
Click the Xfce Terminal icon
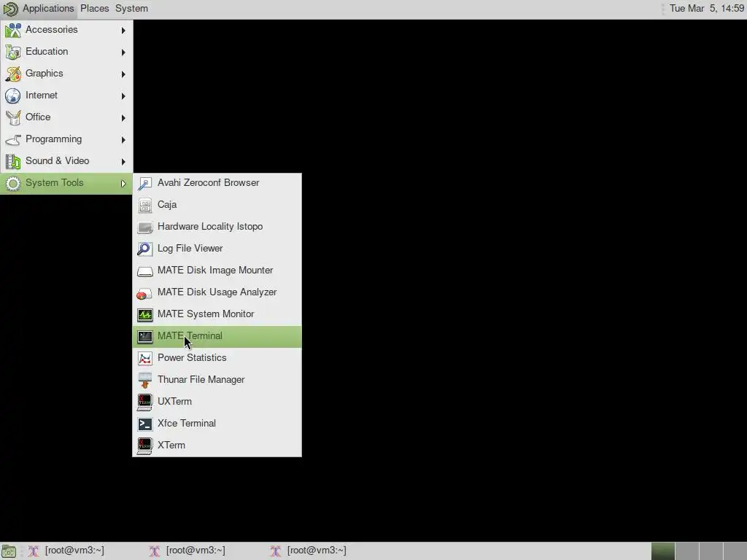click(145, 424)
